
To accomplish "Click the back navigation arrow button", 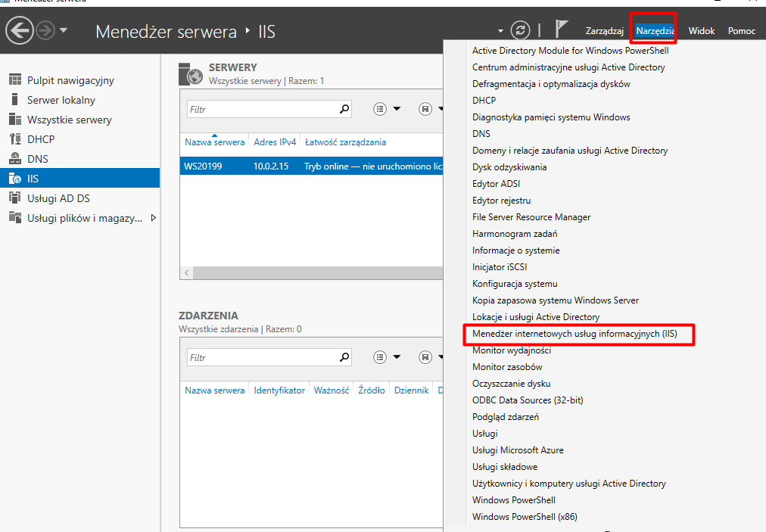I will coord(20,30).
